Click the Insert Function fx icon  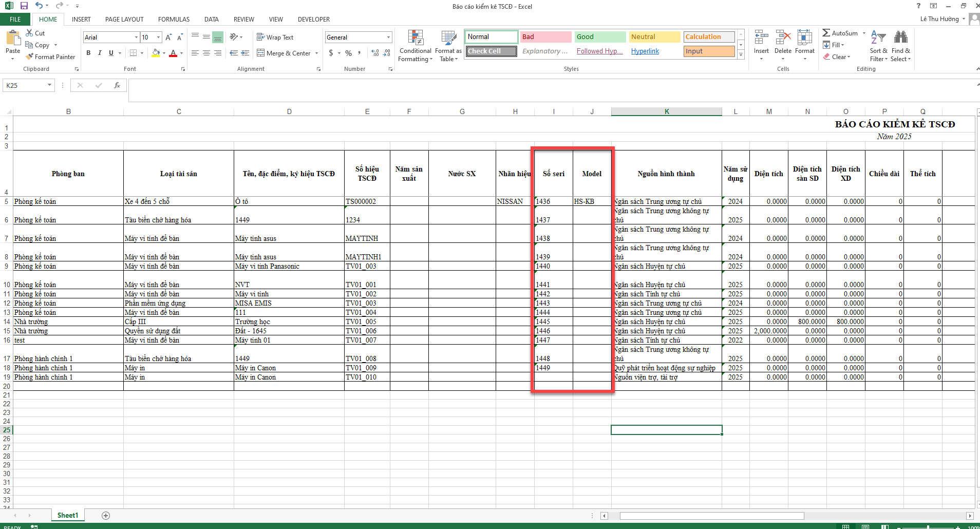[117, 85]
